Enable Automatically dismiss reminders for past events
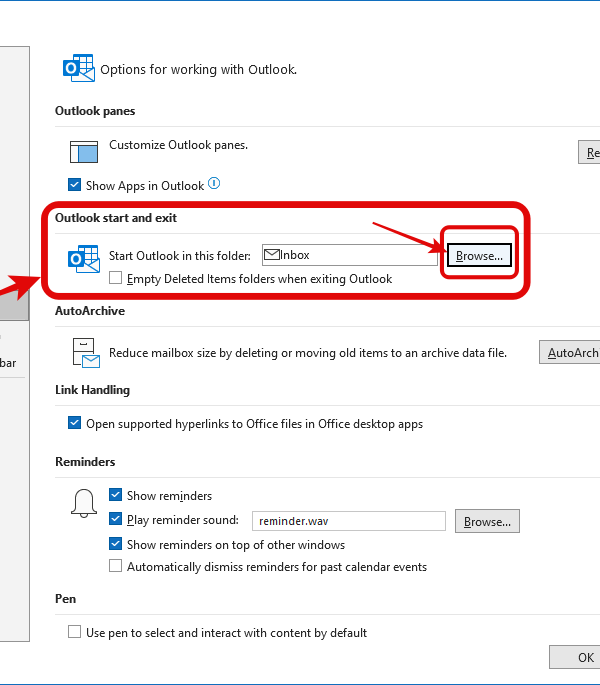Screen dimensions: 600x685 115,566
